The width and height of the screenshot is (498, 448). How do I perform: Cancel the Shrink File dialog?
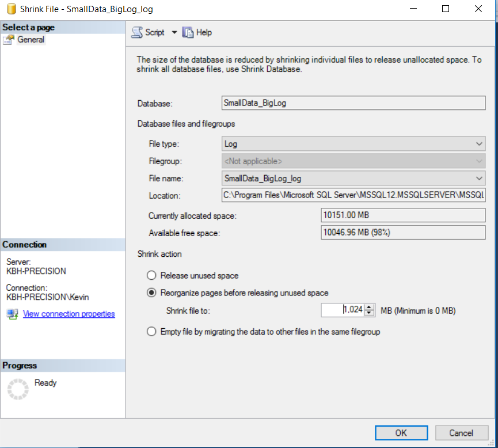(x=462, y=432)
